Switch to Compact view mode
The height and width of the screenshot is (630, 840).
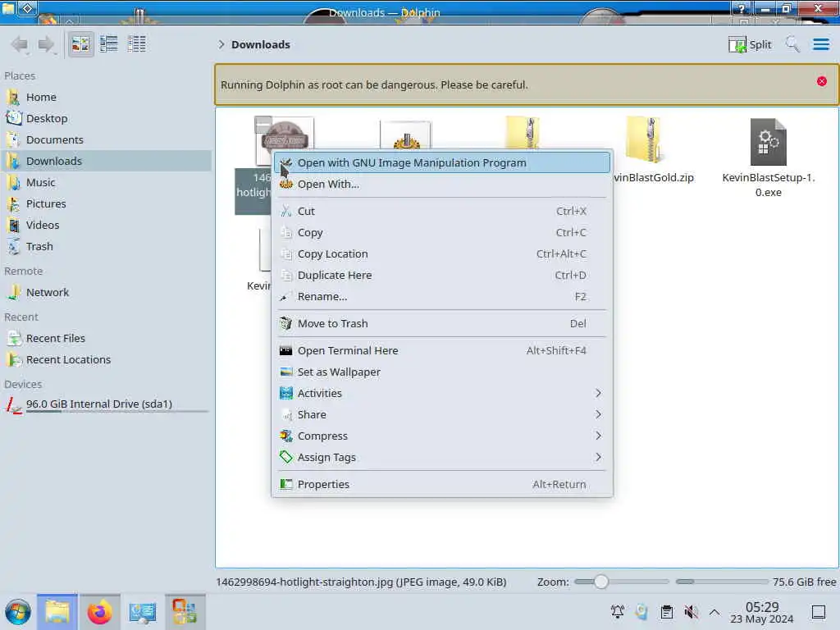pos(109,44)
